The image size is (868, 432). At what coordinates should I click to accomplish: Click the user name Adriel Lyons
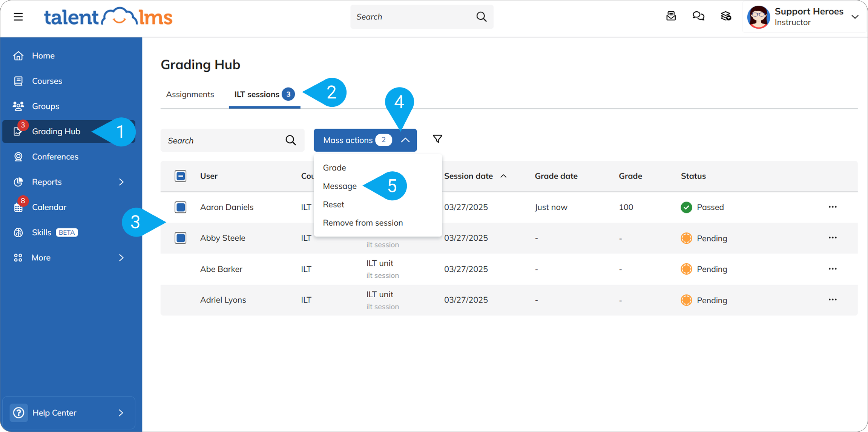223,300
